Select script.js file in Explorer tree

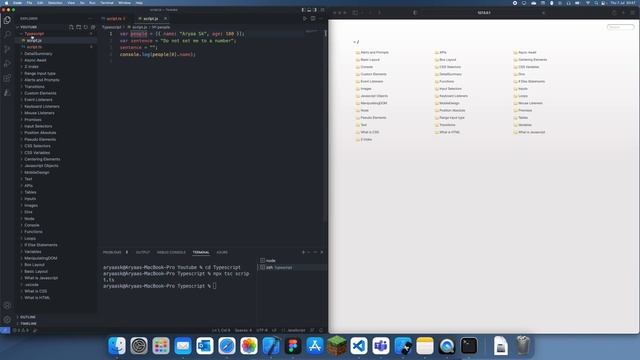[x=56, y=40]
